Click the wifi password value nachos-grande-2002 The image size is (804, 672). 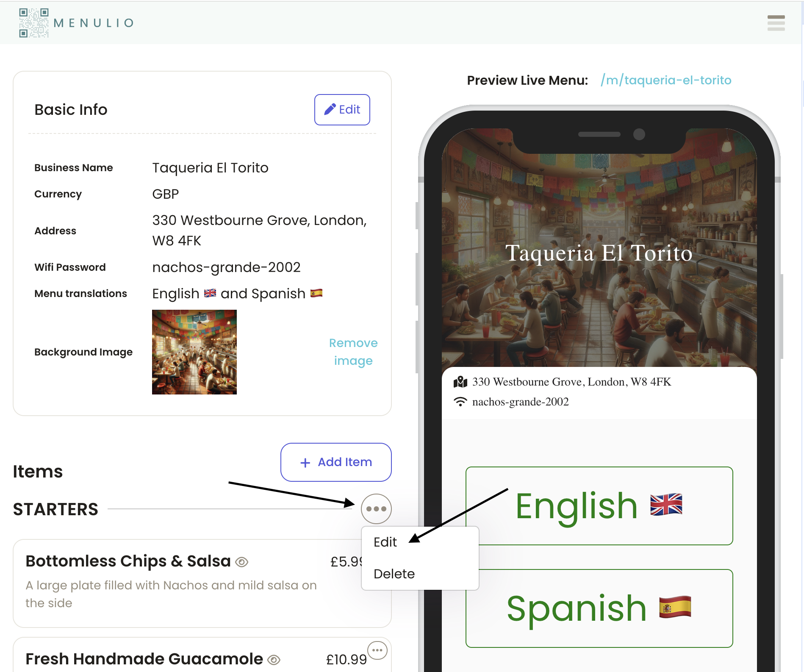point(226,268)
